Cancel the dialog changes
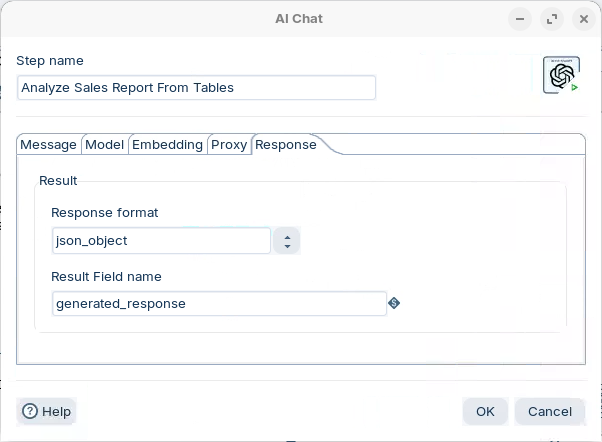Screen dimensions: 602x442 (x=549, y=411)
